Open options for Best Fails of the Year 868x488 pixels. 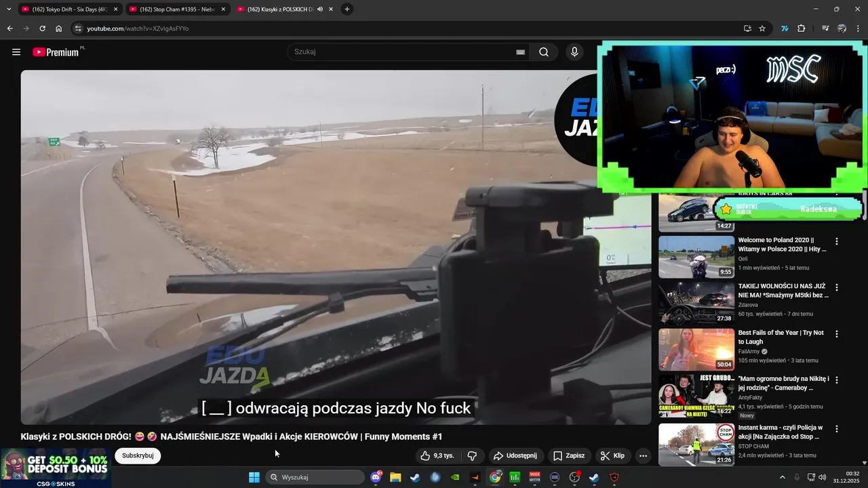(x=837, y=334)
